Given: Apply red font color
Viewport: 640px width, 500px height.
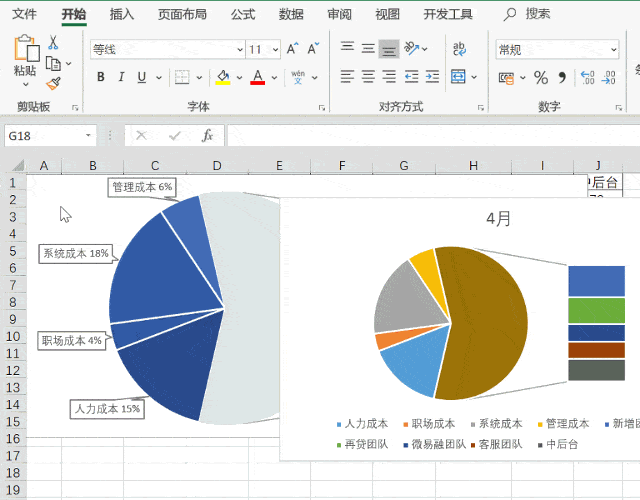Looking at the screenshot, I should click(258, 77).
